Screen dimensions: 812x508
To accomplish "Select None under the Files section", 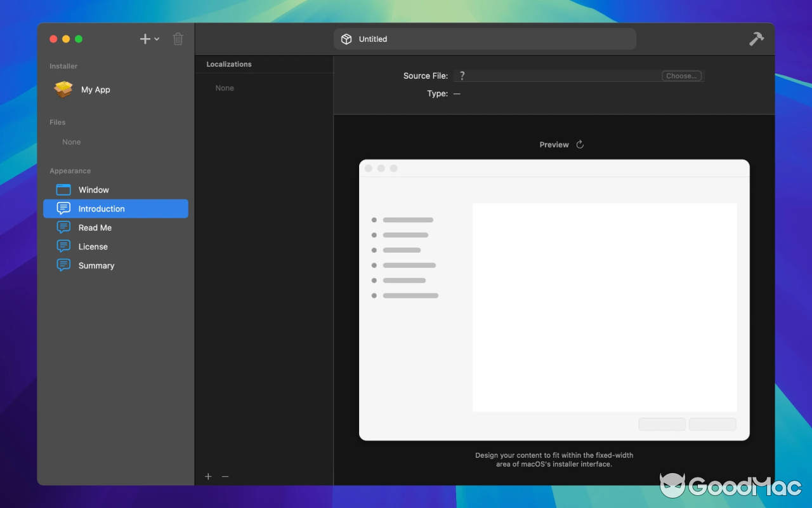I will click(71, 142).
